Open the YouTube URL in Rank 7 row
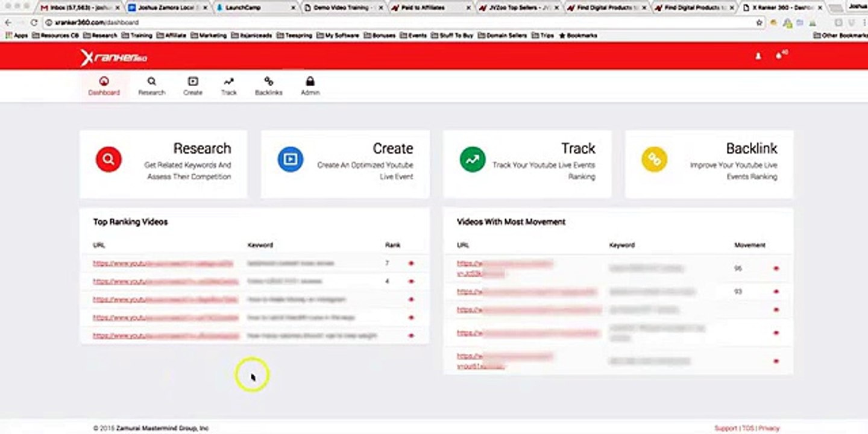The image size is (868, 434). click(x=163, y=263)
